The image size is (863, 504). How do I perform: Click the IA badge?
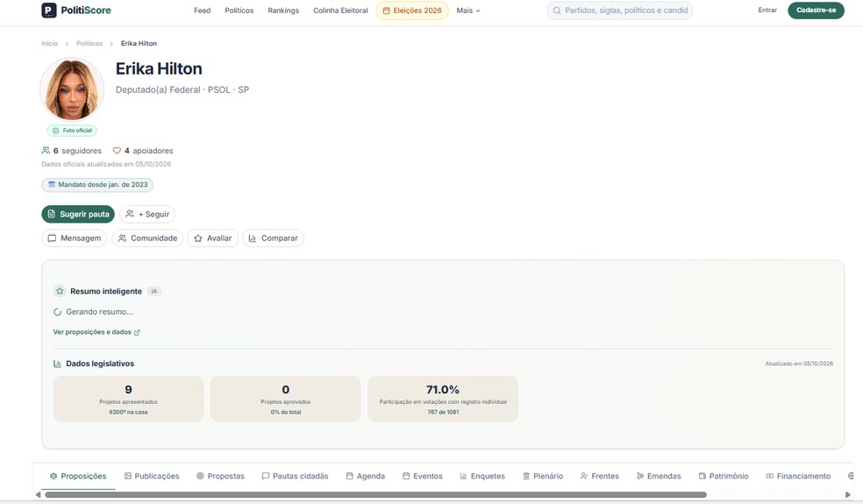154,291
